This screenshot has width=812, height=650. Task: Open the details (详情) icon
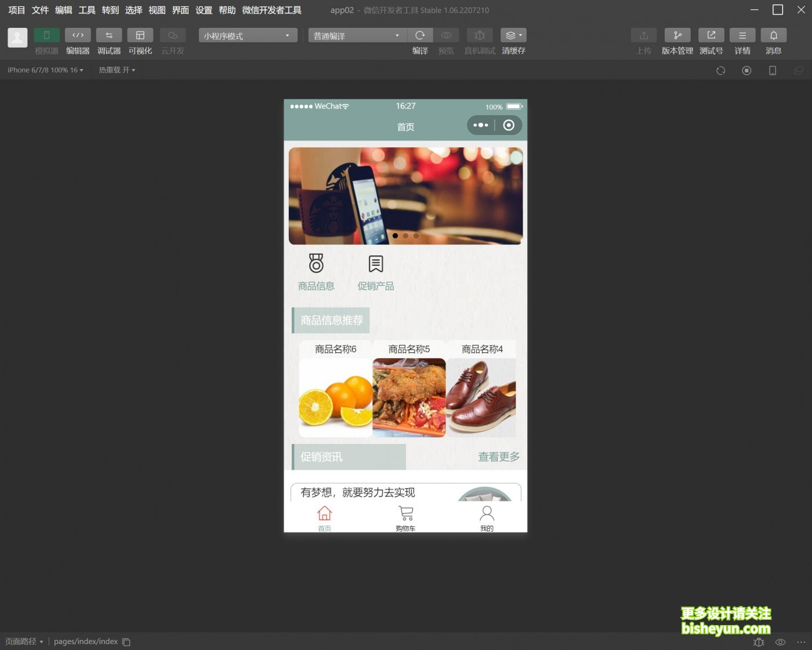click(x=742, y=35)
